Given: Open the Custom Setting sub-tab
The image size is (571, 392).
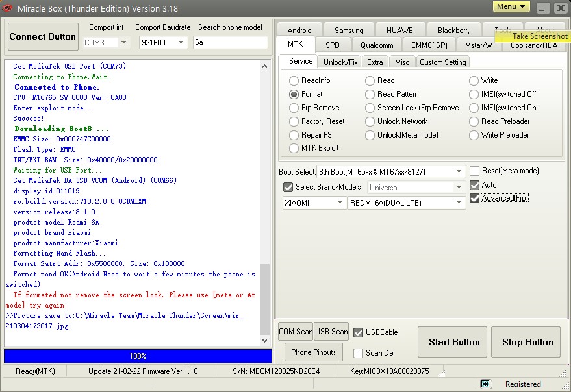Looking at the screenshot, I should (x=443, y=62).
